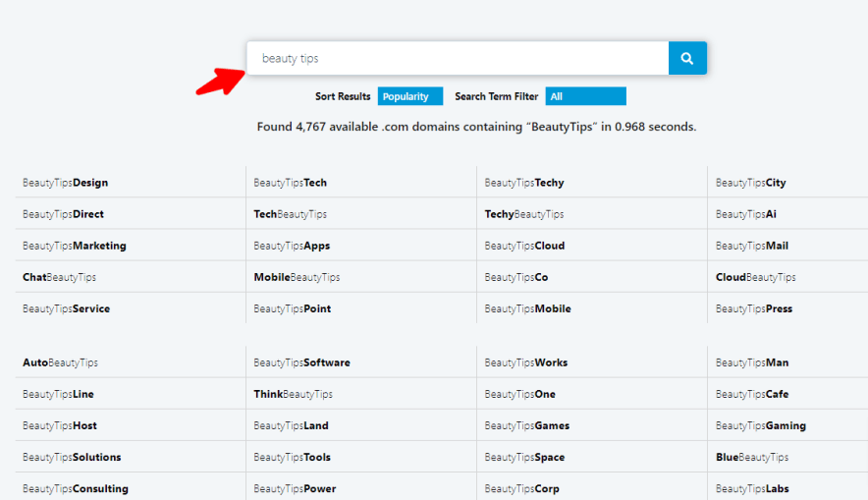Image resolution: width=868 pixels, height=500 pixels.
Task: Select the BeautyTipsWorks entry
Action: [x=526, y=362]
